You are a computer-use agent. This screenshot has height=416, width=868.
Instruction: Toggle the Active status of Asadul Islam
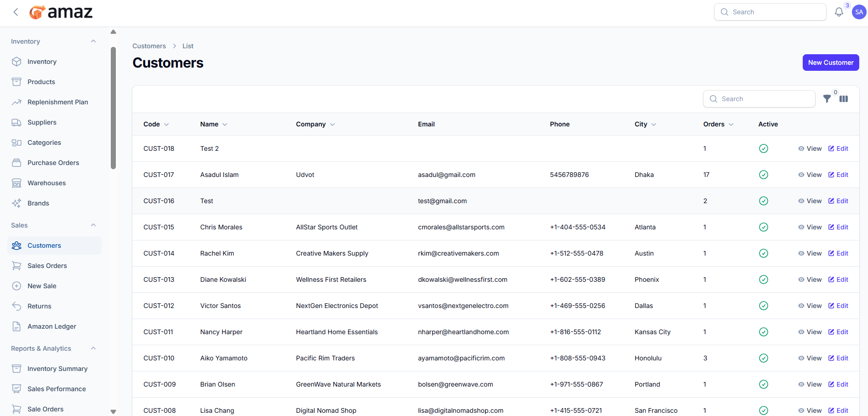pos(764,175)
